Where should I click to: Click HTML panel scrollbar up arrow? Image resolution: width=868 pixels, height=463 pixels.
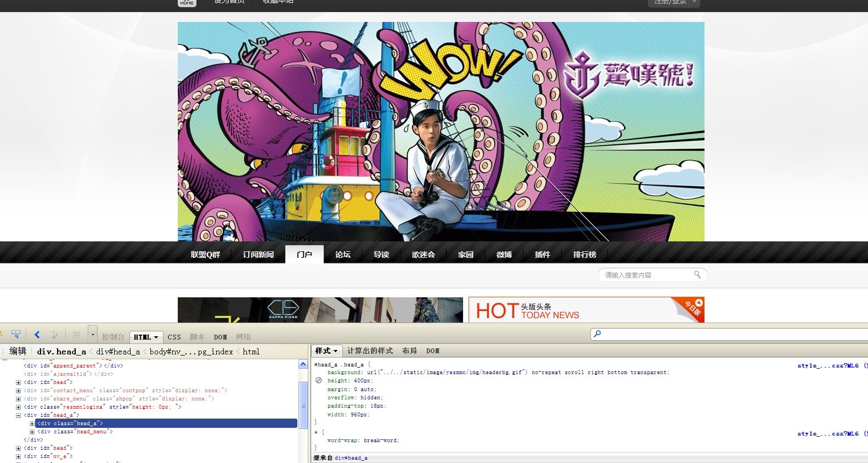click(x=303, y=364)
